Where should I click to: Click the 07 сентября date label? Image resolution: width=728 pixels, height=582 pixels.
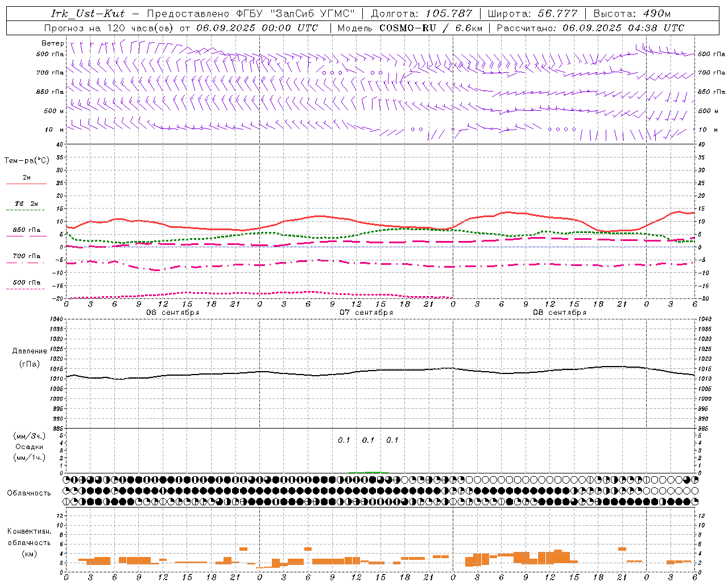366,313
